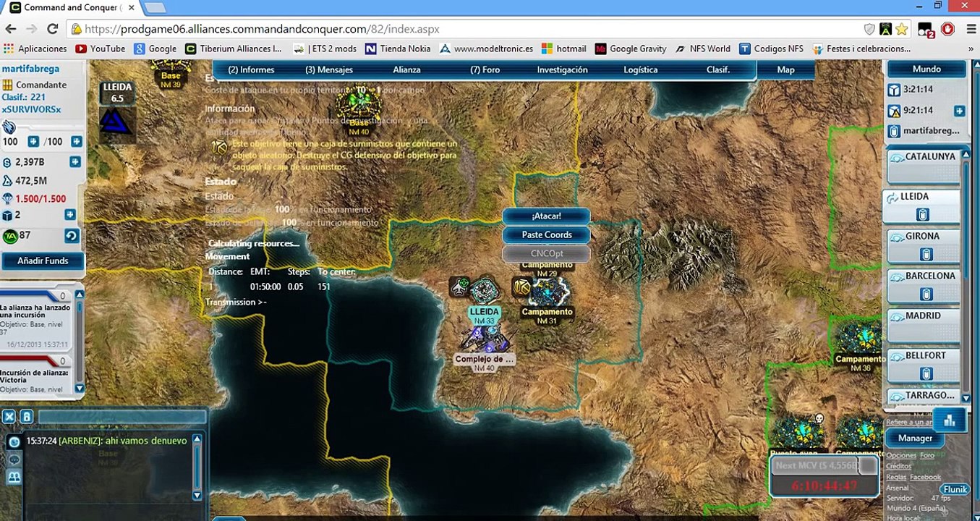Toggle the chat lock icon

26,416
